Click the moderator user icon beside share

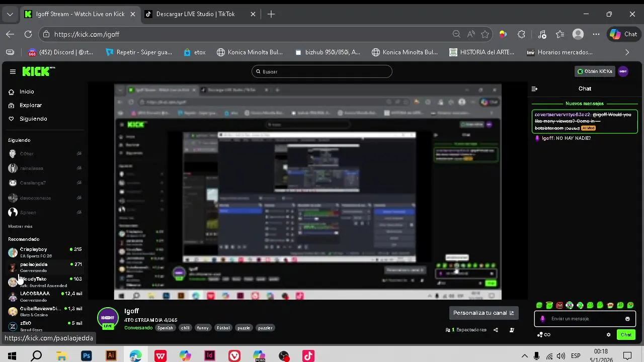point(512,330)
